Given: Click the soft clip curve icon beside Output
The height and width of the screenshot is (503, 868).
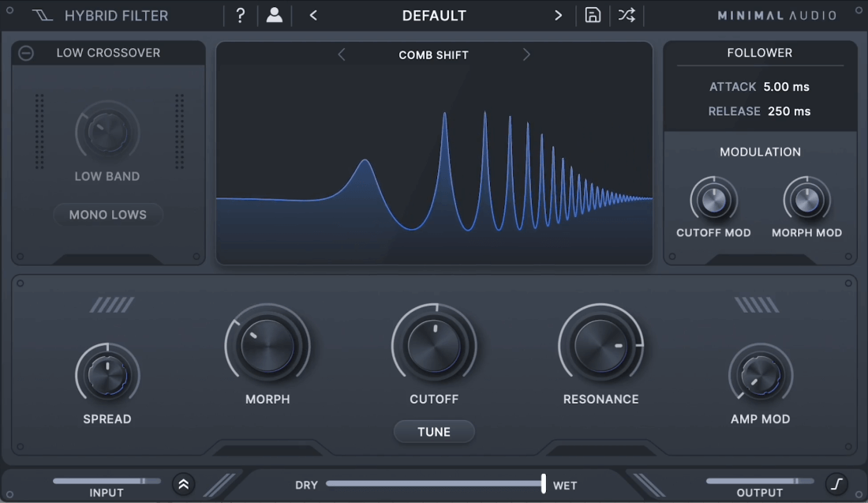Looking at the screenshot, I should (836, 483).
